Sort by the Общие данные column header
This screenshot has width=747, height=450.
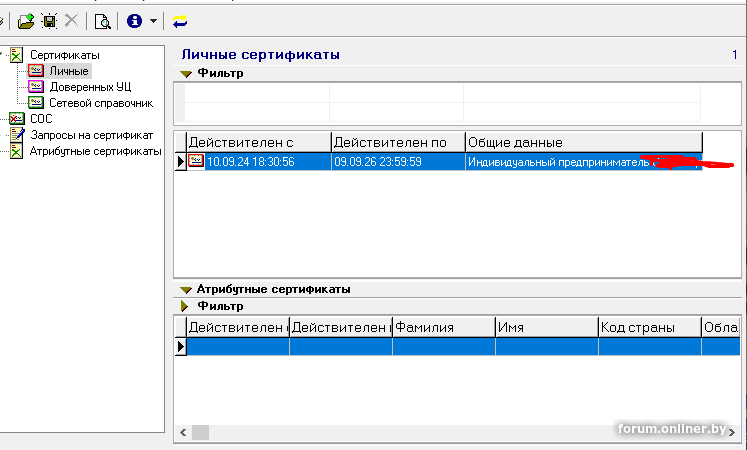(x=584, y=142)
